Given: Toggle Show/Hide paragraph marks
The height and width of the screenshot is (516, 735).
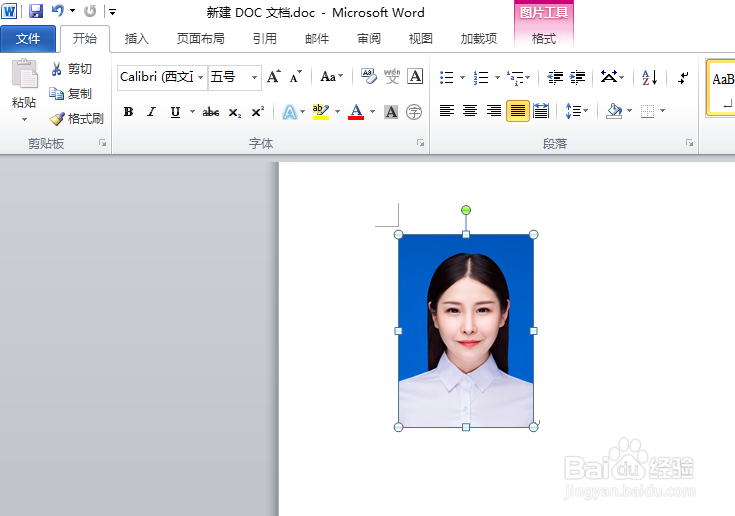Looking at the screenshot, I should point(683,77).
